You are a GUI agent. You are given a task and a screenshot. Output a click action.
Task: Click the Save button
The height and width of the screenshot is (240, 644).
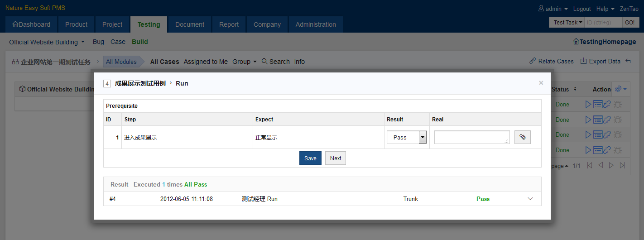pyautogui.click(x=310, y=158)
